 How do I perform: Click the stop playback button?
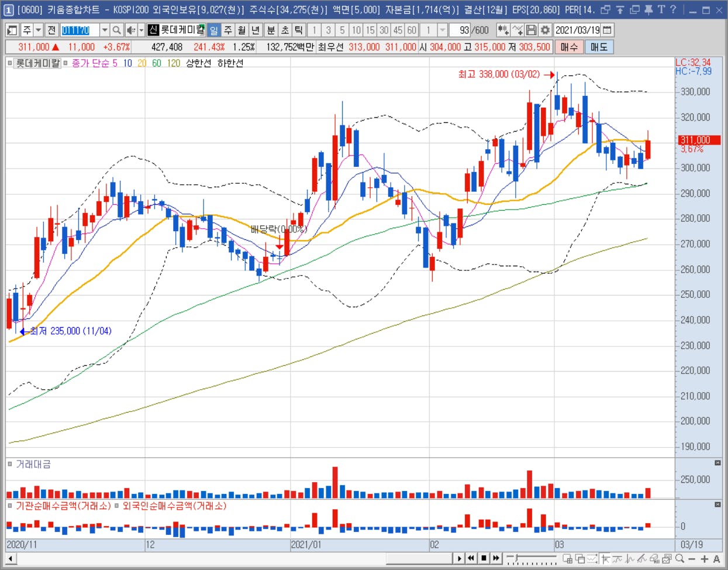[484, 558]
